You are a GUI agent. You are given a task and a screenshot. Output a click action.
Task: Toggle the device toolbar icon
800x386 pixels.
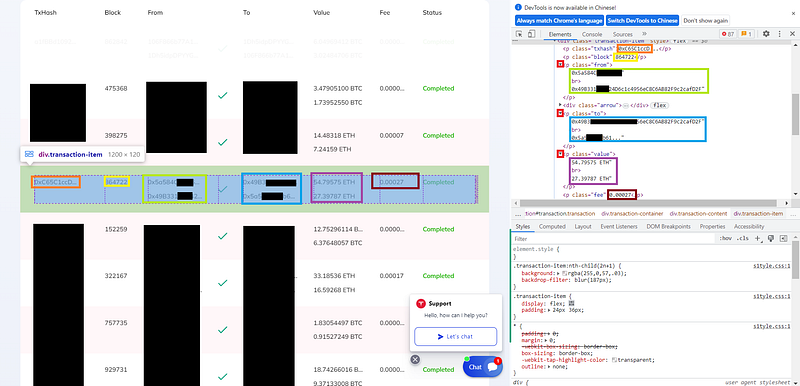[531, 34]
